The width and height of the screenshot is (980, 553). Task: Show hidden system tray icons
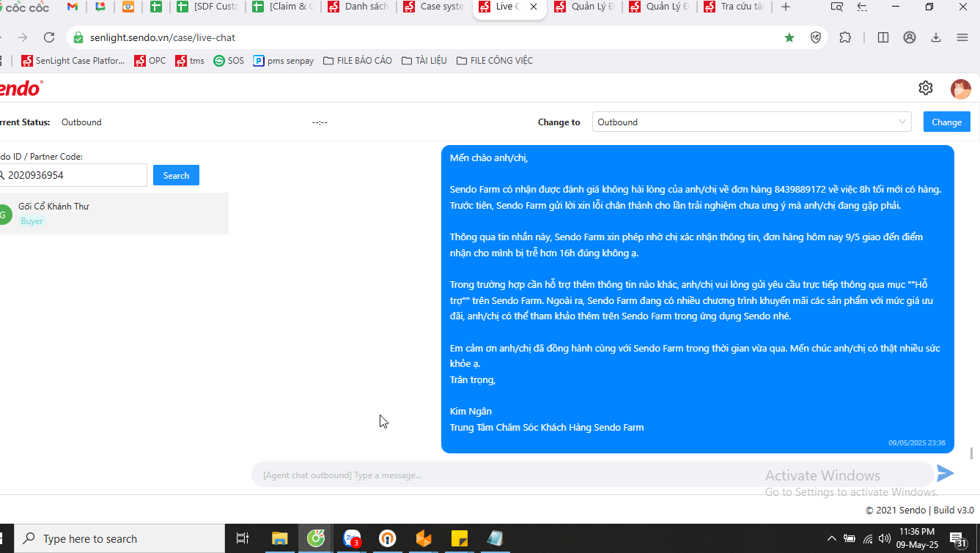[x=832, y=539]
